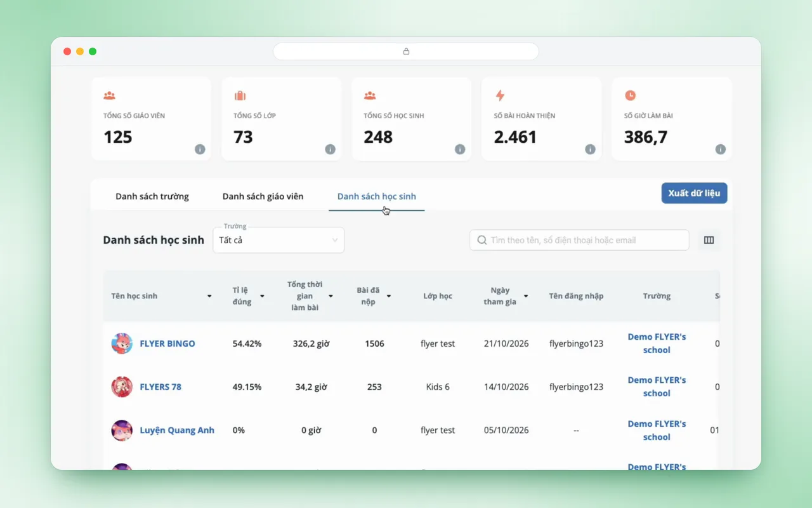The image size is (812, 508).
Task: Select the Danh sách học sinh tab
Action: (377, 196)
